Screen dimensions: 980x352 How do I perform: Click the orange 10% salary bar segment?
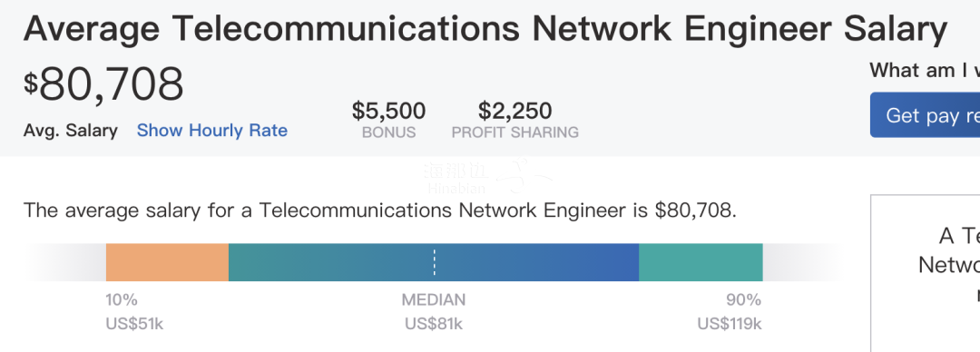click(x=168, y=262)
